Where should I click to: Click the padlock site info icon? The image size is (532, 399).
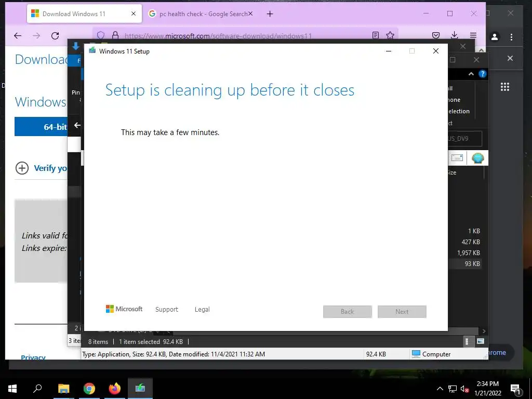(x=115, y=35)
